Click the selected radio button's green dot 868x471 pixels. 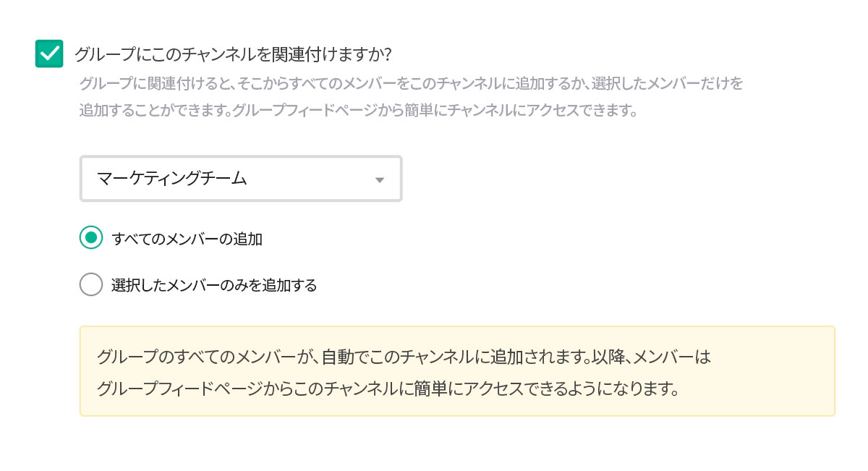click(91, 237)
